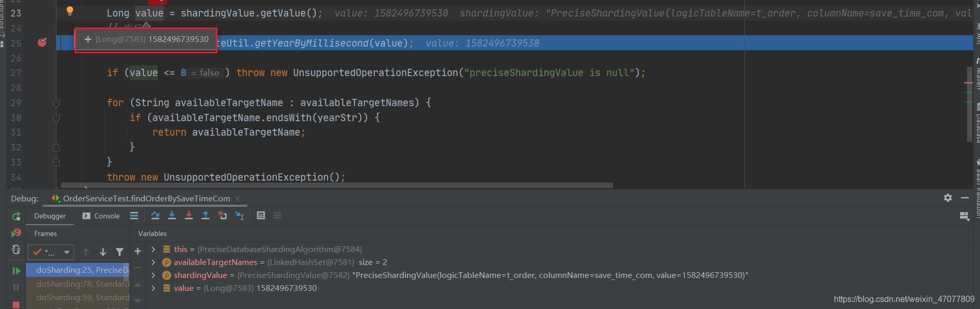Click the fold end marker on line 32
The image size is (980, 309).
pyautogui.click(x=56, y=148)
